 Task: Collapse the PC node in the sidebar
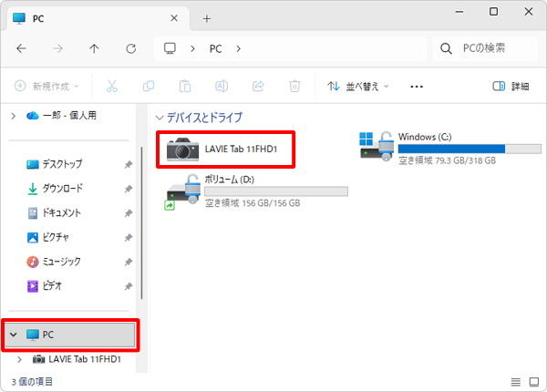pyautogui.click(x=14, y=335)
